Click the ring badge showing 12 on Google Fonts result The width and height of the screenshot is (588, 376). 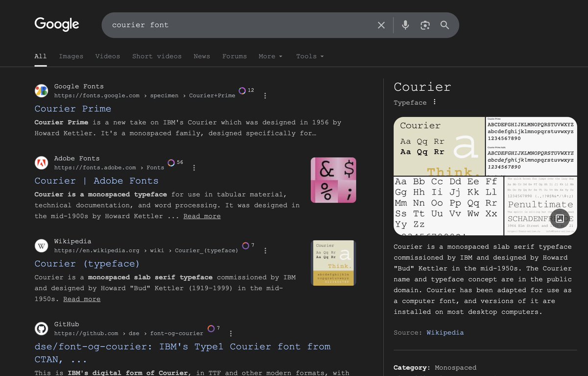pos(246,90)
